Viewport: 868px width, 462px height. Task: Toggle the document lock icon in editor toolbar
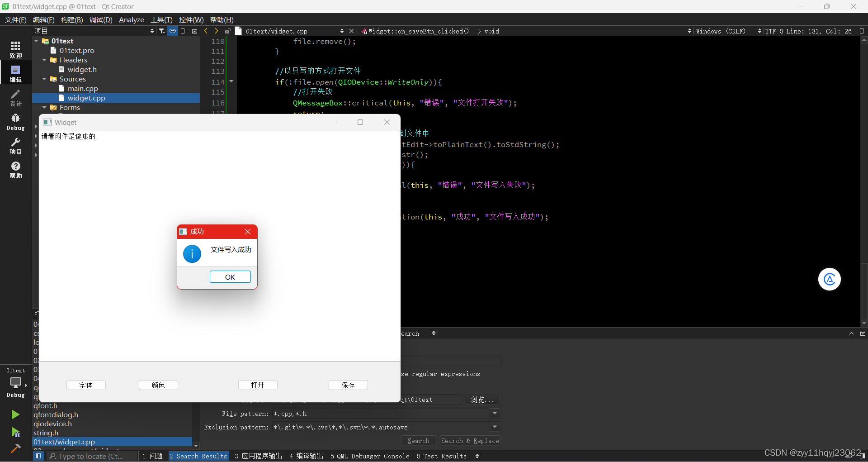click(228, 31)
